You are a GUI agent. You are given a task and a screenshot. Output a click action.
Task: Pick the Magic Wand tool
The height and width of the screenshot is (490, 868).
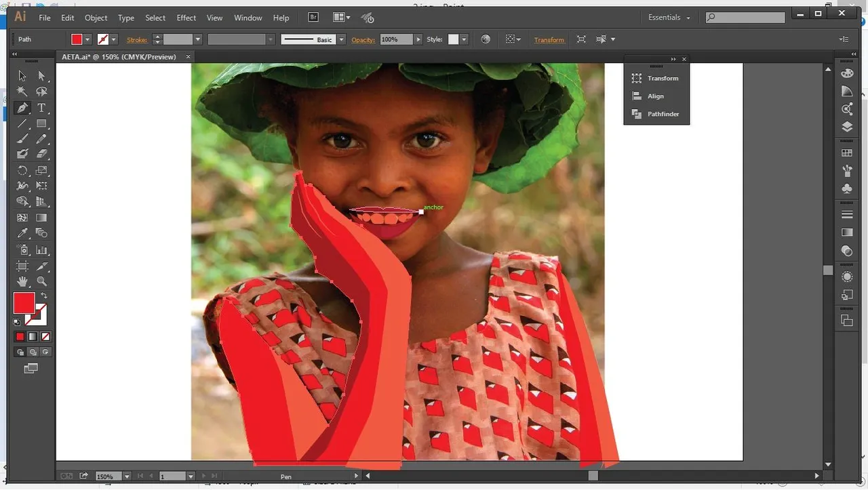[x=22, y=91]
